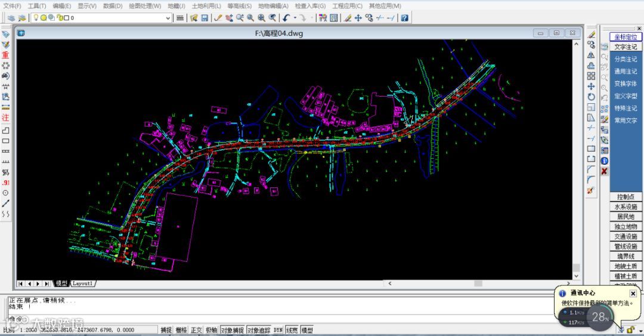Select 分类注记 in side panel
The height and width of the screenshot is (336, 644).
pyautogui.click(x=626, y=59)
